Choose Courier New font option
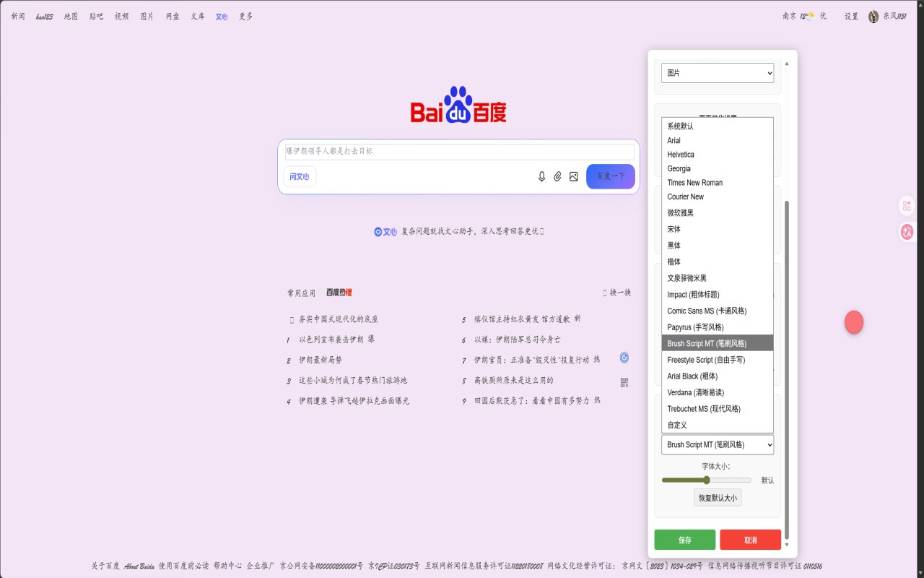 coord(718,197)
